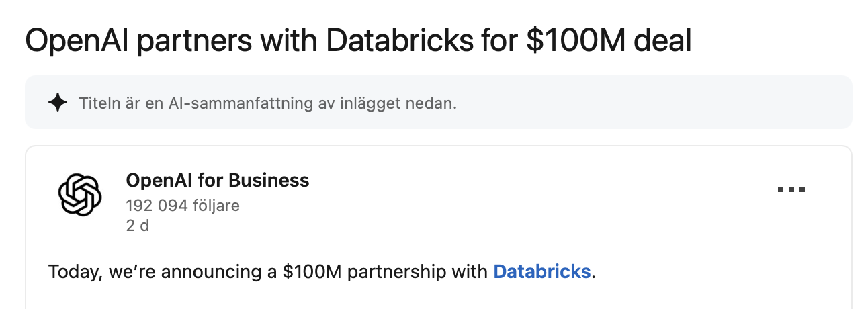Click the 192 094 följare follower count
Viewport: 868px width, 309px height.
pos(182,205)
